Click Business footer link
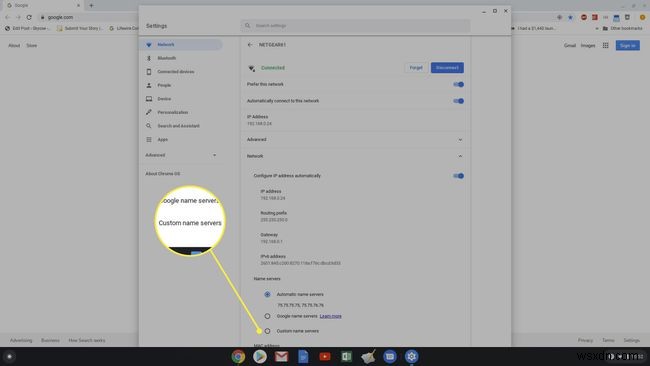The height and width of the screenshot is (366, 650). point(50,340)
